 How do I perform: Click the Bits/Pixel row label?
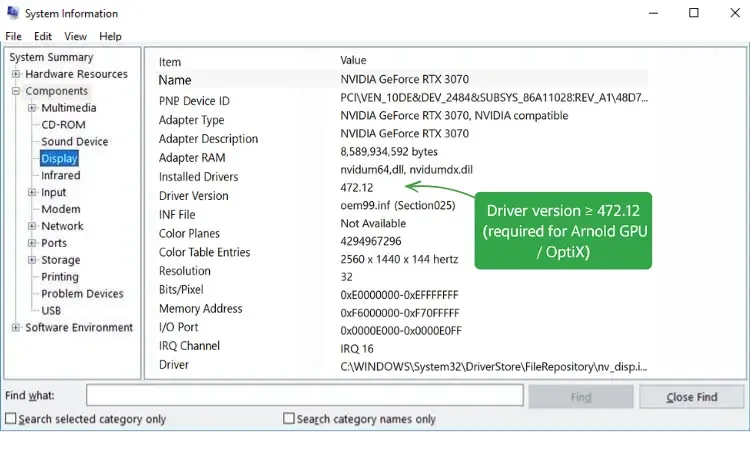tap(181, 289)
